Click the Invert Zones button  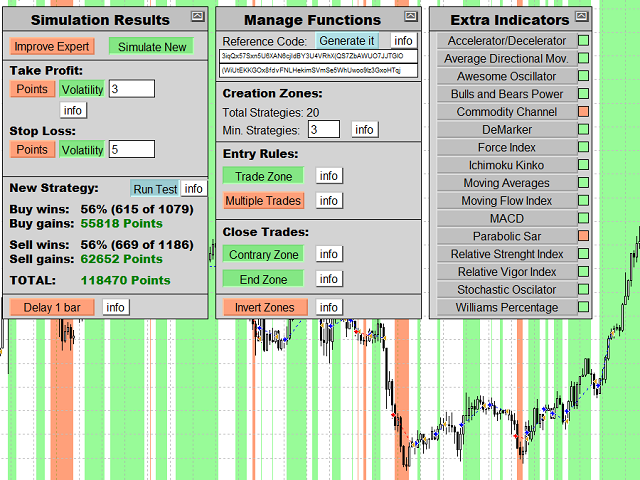[266, 307]
